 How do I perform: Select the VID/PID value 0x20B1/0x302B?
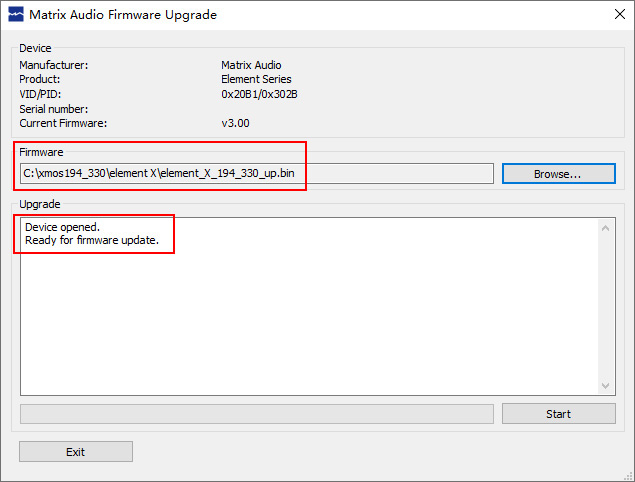(x=259, y=94)
